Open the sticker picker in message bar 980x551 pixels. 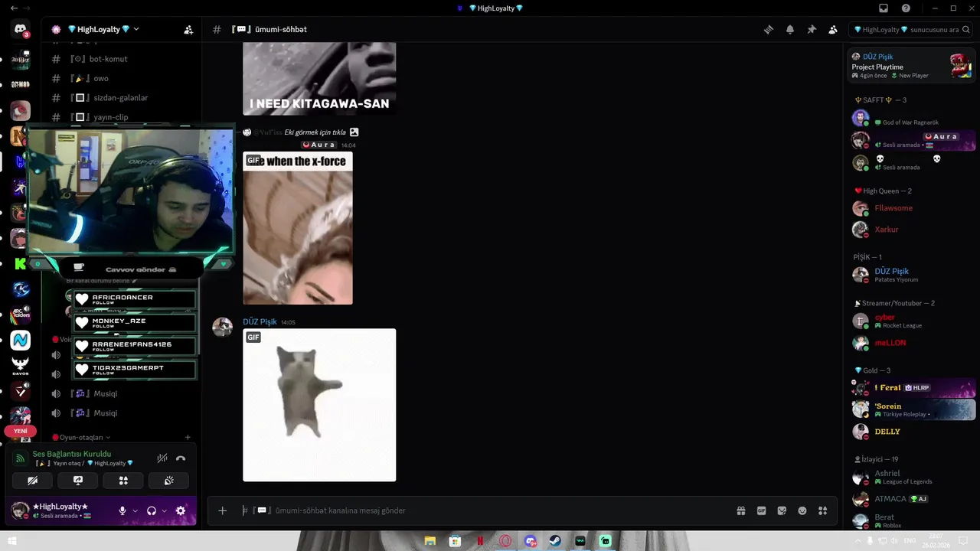(782, 510)
